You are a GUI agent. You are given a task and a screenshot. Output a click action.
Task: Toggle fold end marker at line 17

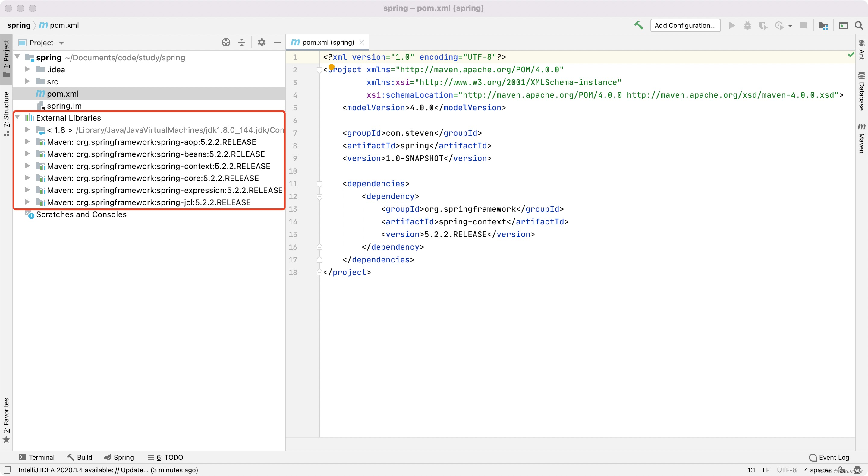[319, 260]
